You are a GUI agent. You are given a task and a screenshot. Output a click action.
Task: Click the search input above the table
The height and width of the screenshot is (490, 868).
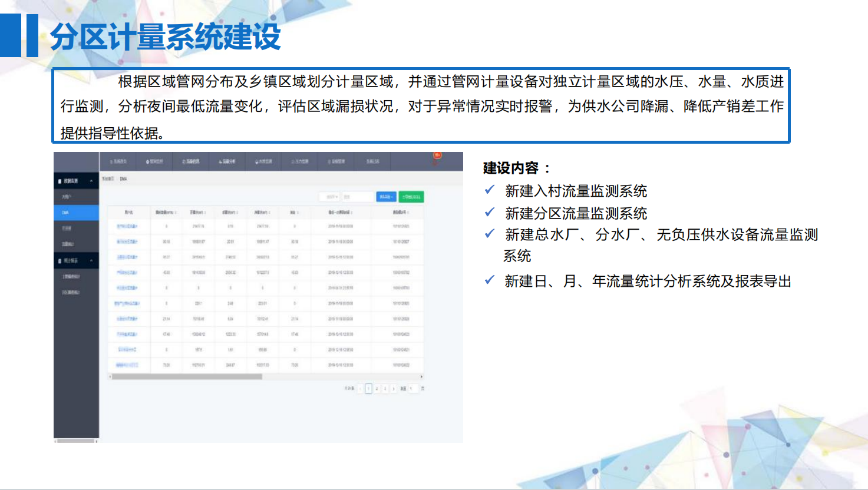click(x=357, y=197)
